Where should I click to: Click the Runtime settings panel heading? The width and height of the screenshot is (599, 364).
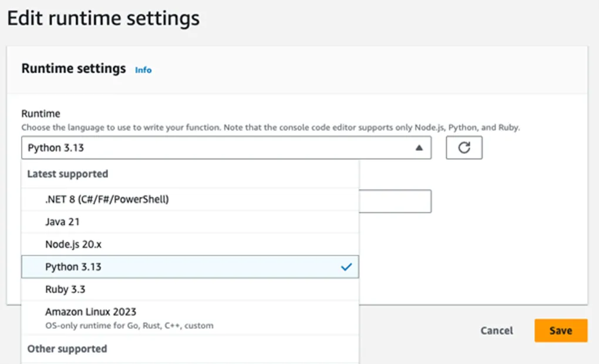(x=73, y=69)
